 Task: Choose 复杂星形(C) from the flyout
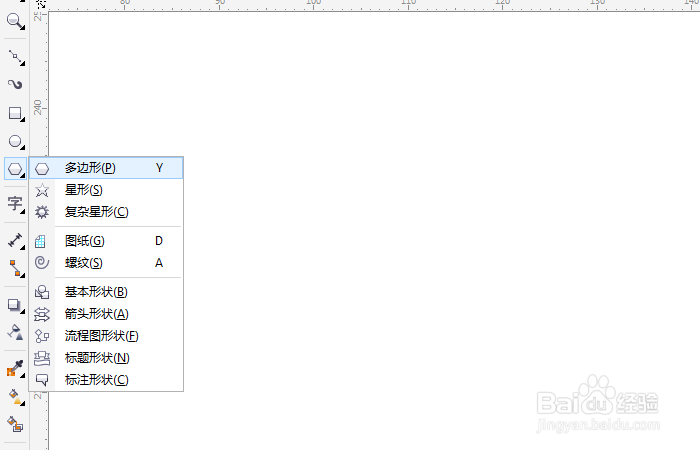[106, 212]
